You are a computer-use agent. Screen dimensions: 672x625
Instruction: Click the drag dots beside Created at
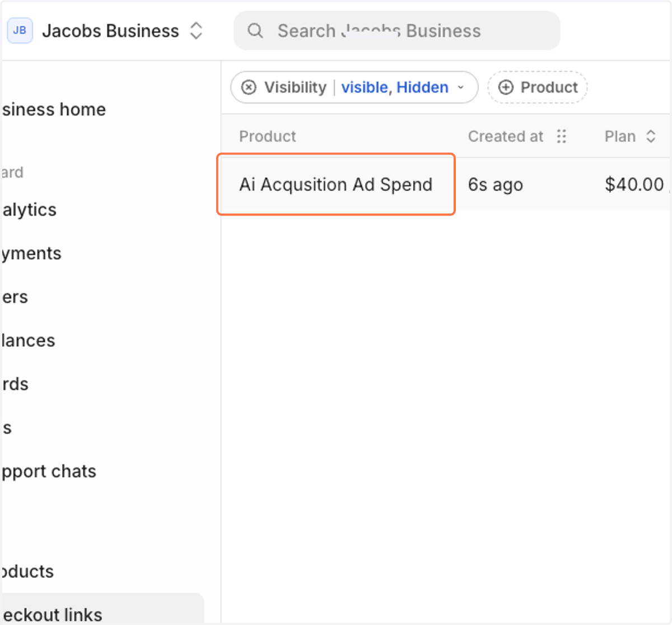562,136
